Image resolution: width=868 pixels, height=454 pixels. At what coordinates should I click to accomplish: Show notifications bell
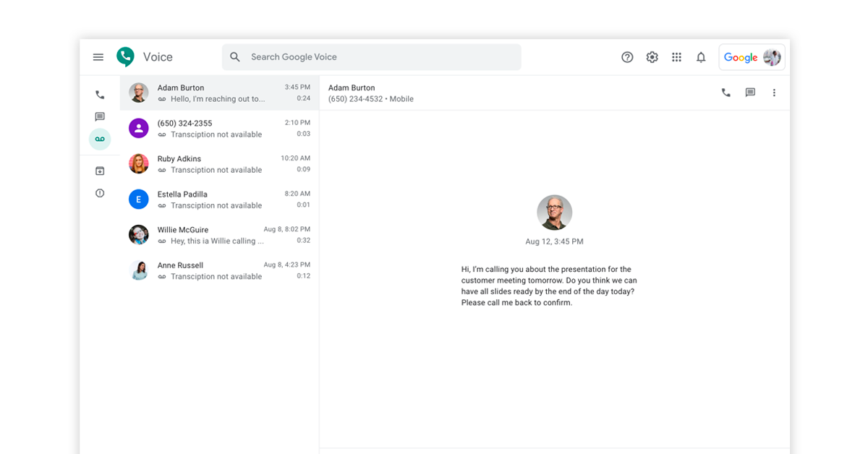click(x=701, y=57)
